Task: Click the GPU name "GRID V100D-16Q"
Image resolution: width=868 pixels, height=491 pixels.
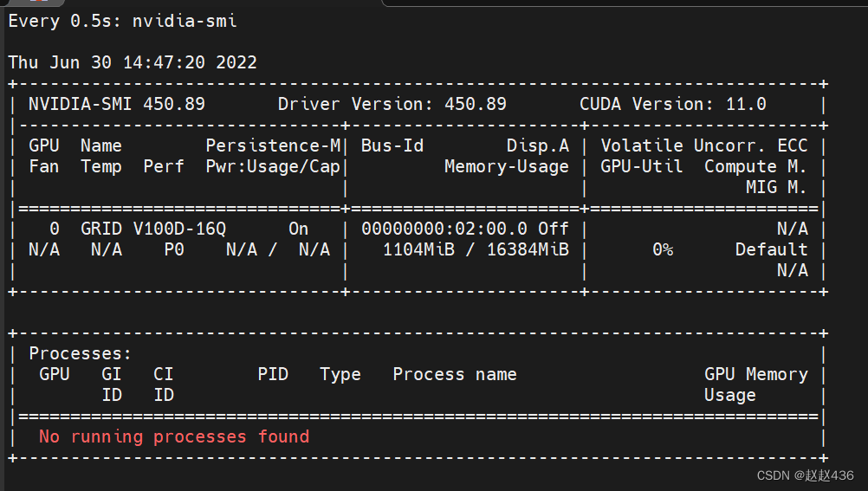Action: (x=152, y=229)
